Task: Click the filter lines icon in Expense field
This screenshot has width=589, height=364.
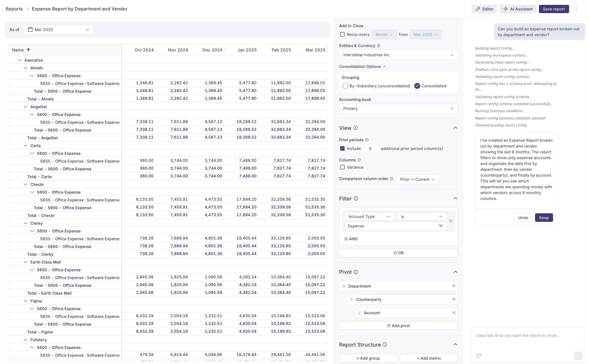Action: click(441, 226)
